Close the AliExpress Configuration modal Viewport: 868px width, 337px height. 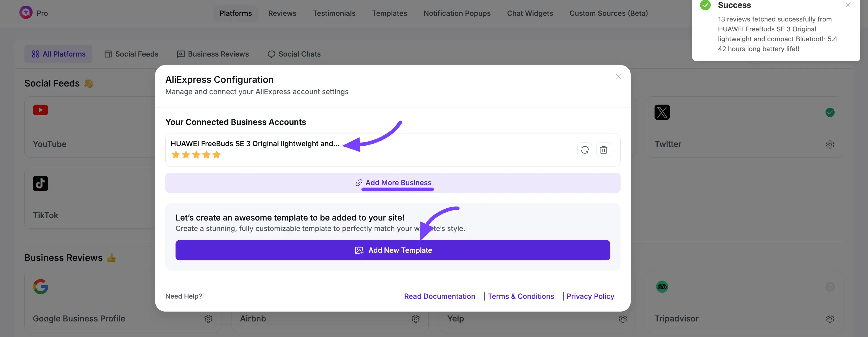(x=618, y=76)
